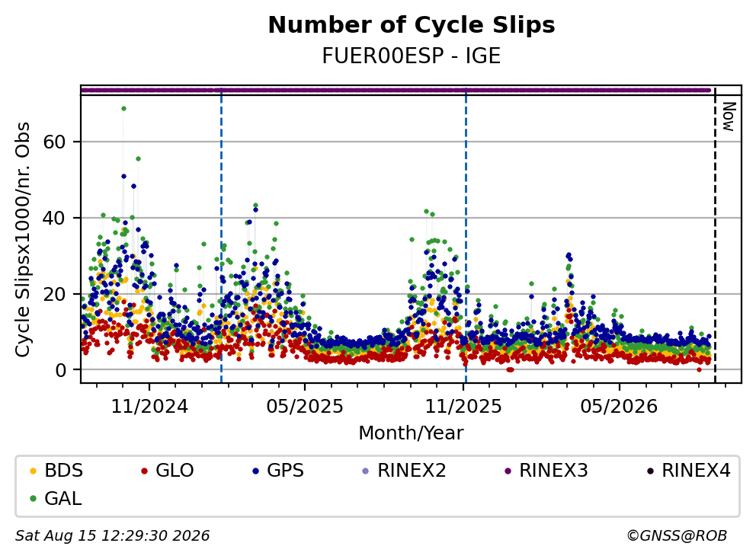Click the BDS legend entry

point(56,471)
